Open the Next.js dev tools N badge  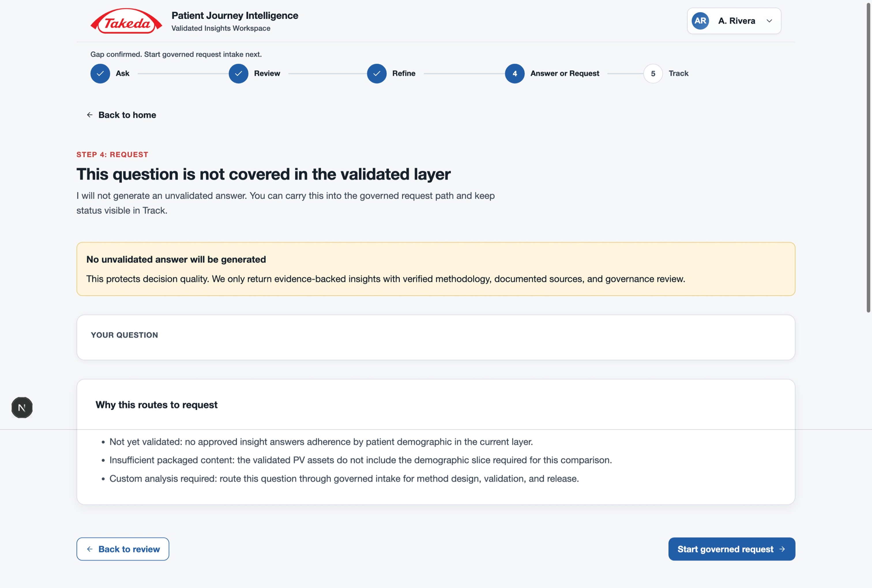(22, 408)
